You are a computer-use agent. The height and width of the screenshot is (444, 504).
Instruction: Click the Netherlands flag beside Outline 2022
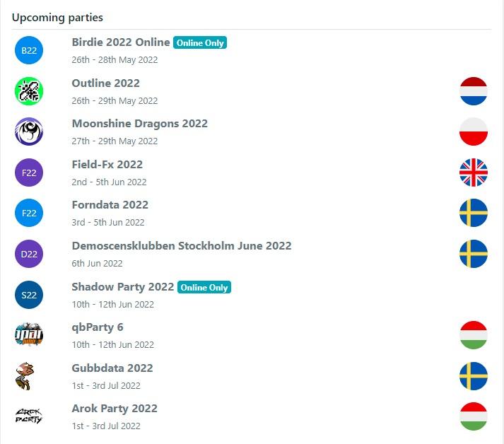[x=474, y=91]
